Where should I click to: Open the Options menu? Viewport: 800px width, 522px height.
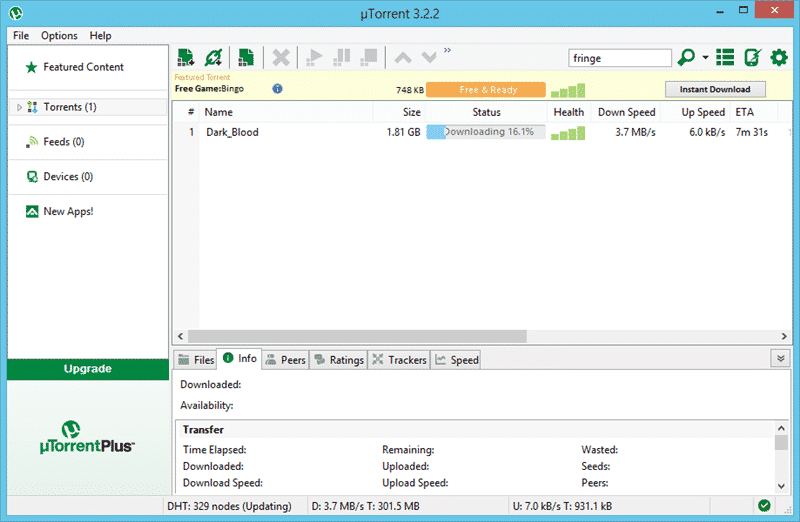(x=59, y=36)
